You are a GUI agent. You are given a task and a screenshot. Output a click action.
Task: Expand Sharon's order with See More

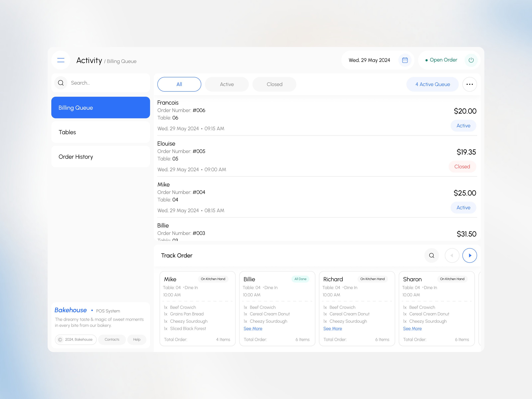[412, 329]
